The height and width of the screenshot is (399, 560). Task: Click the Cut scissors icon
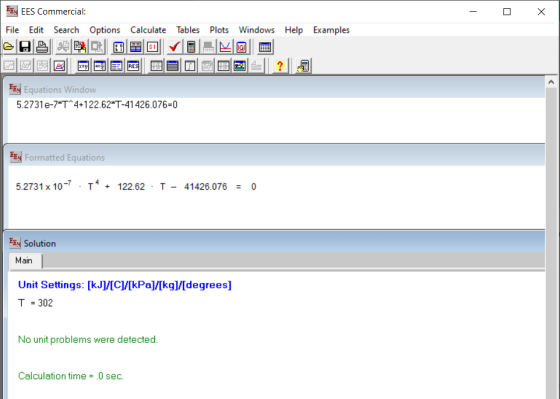(x=63, y=47)
